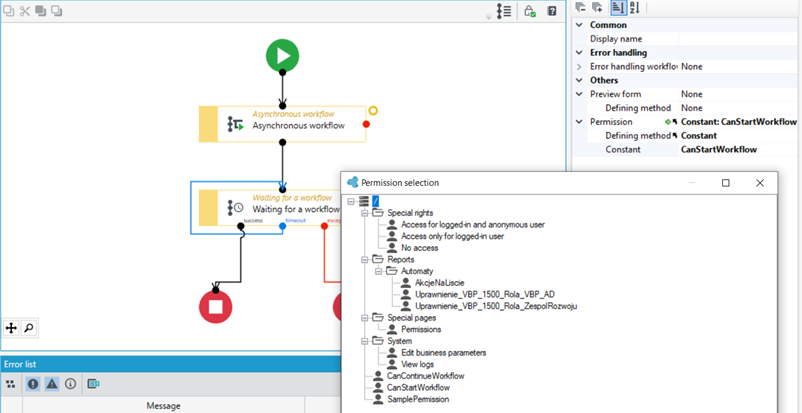Click the Cut scissors icon
This screenshot has height=413, width=802.
pyautogui.click(x=25, y=11)
